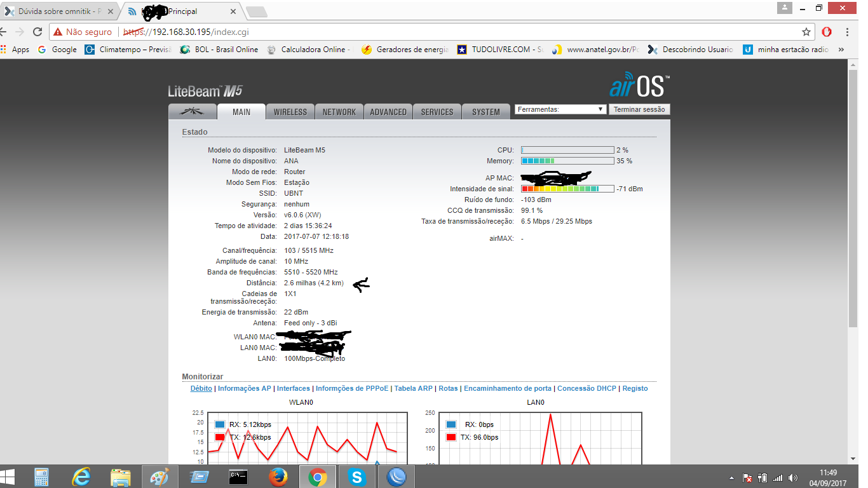Open the Climatempo bookmark
Image resolution: width=868 pixels, height=488 pixels.
click(128, 49)
